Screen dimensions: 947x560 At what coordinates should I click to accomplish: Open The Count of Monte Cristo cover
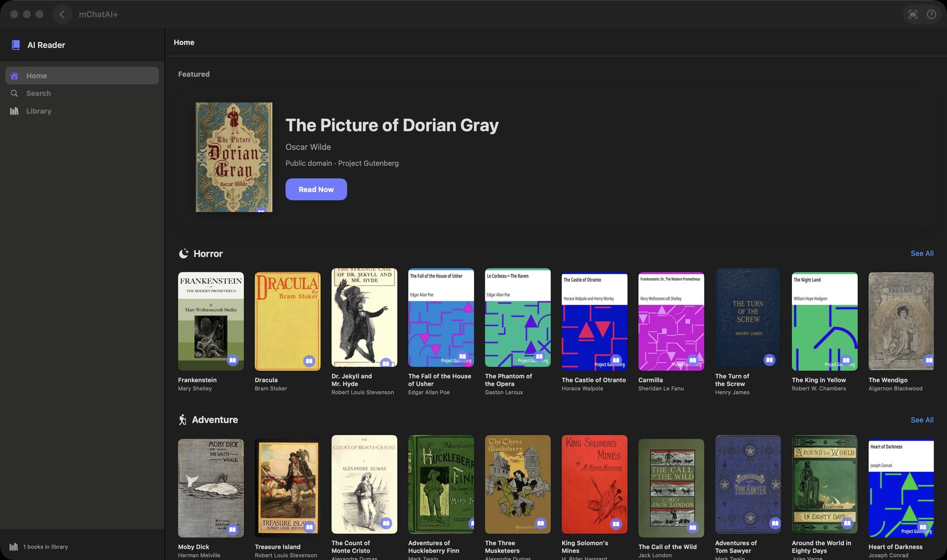[x=364, y=484]
